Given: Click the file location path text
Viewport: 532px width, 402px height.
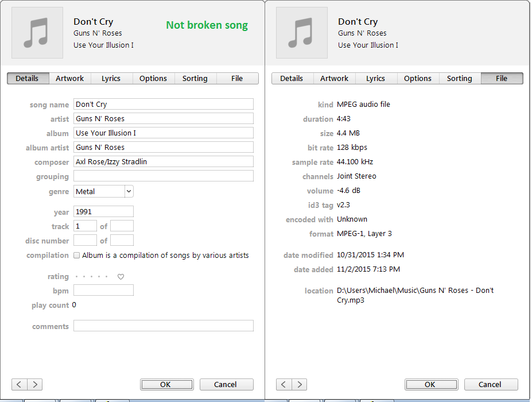Looking at the screenshot, I should [x=415, y=295].
